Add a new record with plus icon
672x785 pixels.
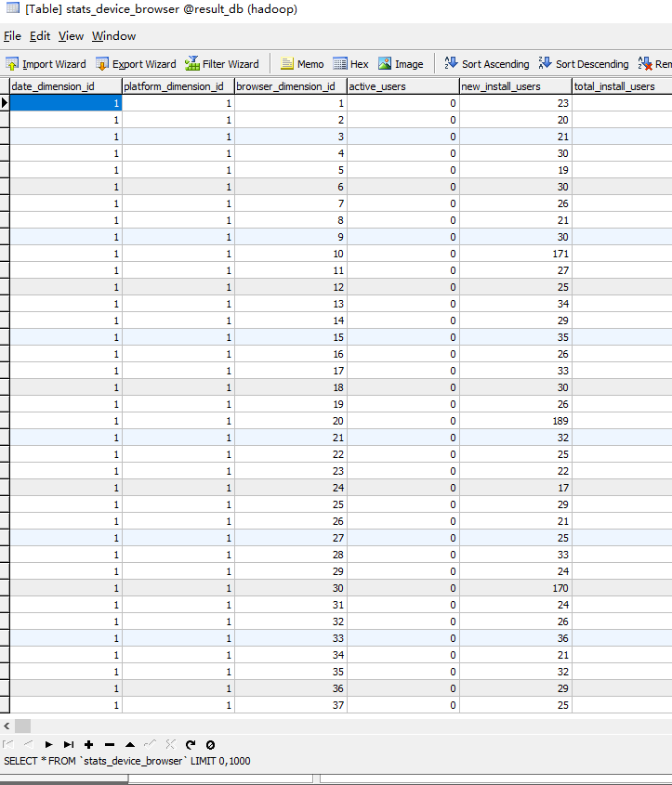[x=89, y=744]
